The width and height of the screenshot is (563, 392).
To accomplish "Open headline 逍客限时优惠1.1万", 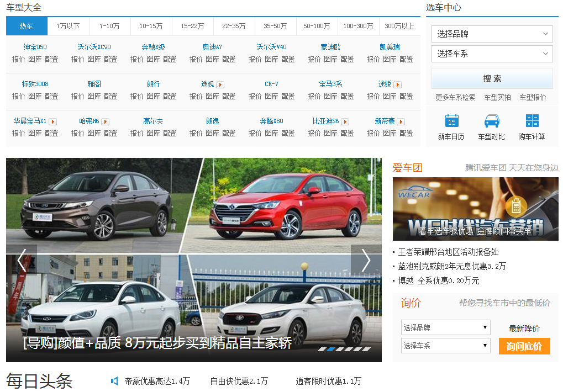I will (x=329, y=382).
